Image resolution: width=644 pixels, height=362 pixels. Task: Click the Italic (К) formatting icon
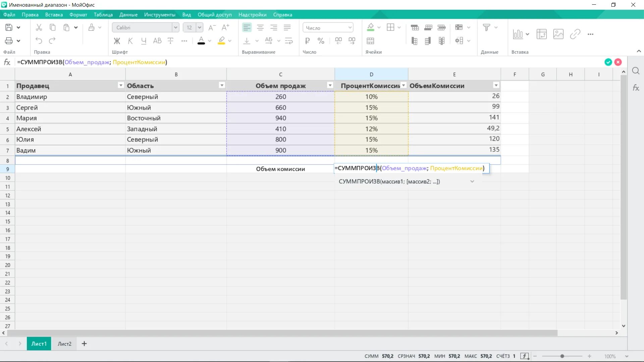point(130,41)
